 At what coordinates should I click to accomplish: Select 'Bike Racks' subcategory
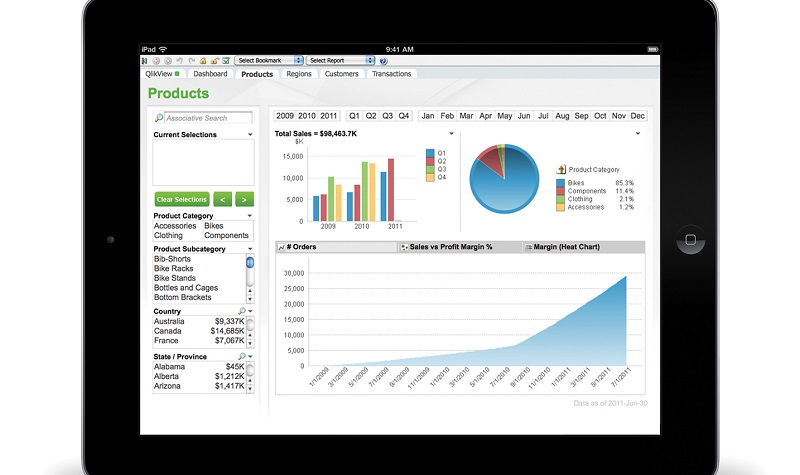click(x=173, y=268)
